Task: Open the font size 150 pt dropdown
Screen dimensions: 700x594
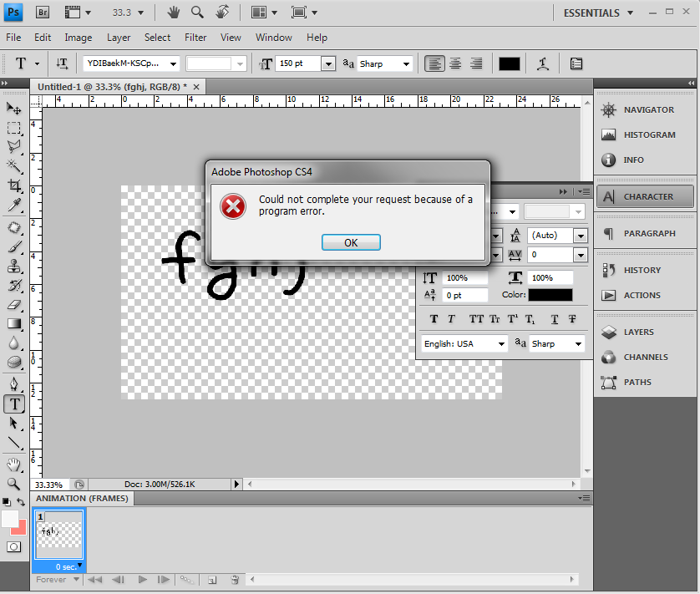Action: coord(327,63)
